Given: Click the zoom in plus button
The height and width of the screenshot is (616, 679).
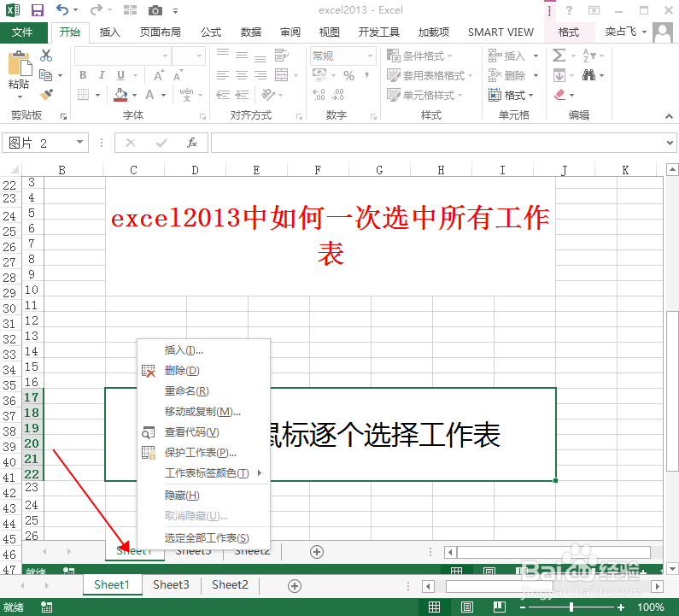Looking at the screenshot, I should [621, 607].
